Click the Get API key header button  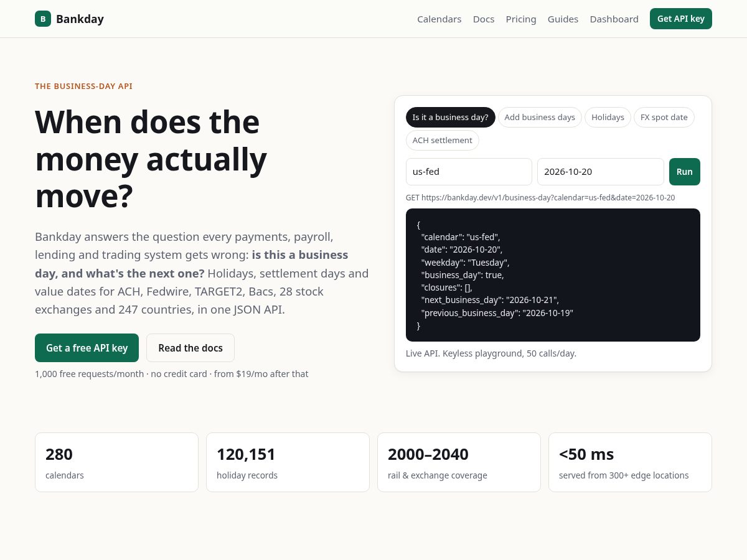coord(681,19)
